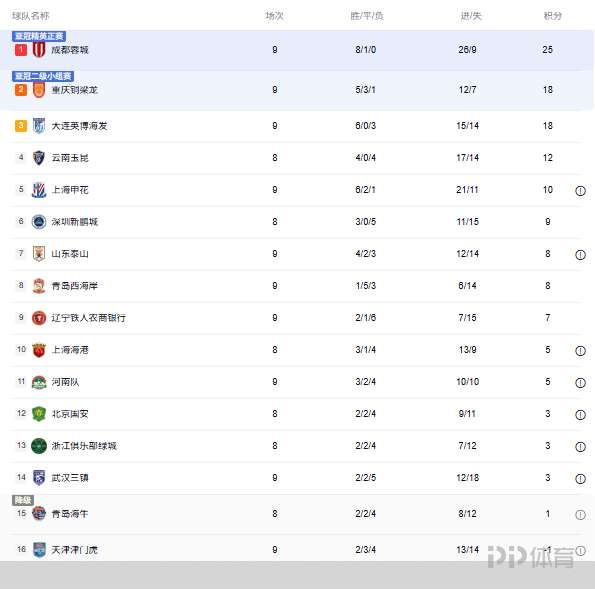Viewport: 595px width, 589px height.
Task: Open info icon on 山东泰山 row
Action: click(x=580, y=255)
